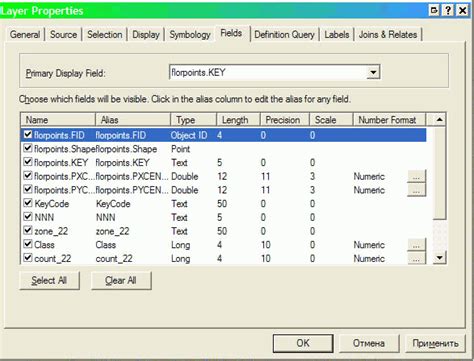Open number format for florpoints.PYCEN row

[x=416, y=190]
